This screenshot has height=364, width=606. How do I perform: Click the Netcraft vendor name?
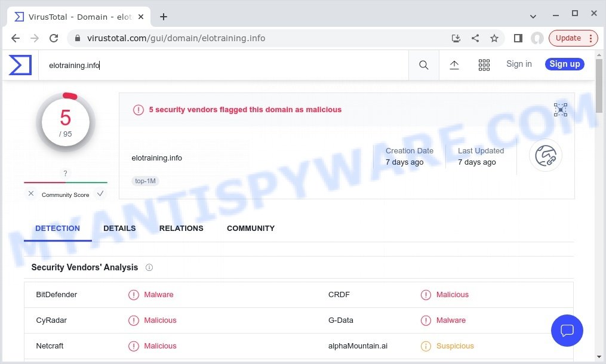pyautogui.click(x=50, y=346)
